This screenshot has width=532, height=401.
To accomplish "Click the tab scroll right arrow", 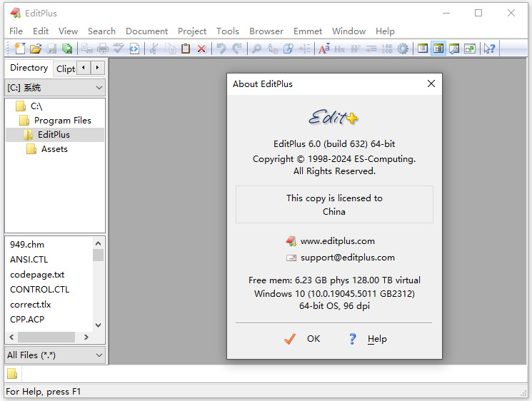I will coord(97,68).
